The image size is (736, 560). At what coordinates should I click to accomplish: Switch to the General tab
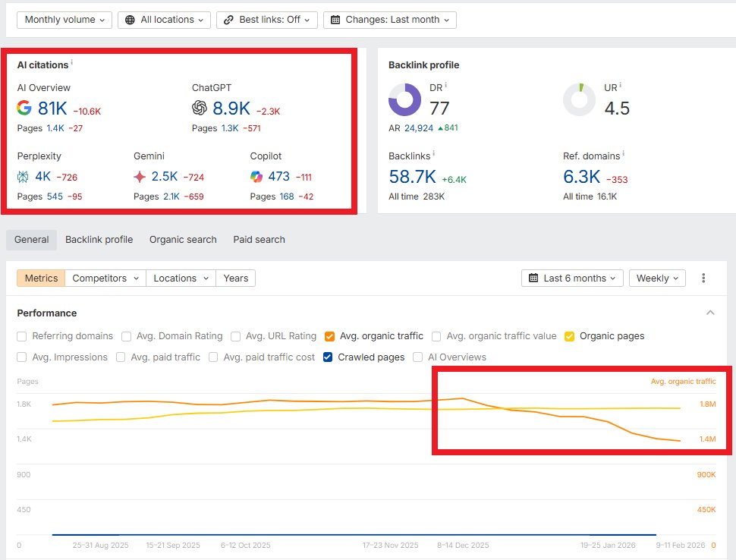[31, 239]
